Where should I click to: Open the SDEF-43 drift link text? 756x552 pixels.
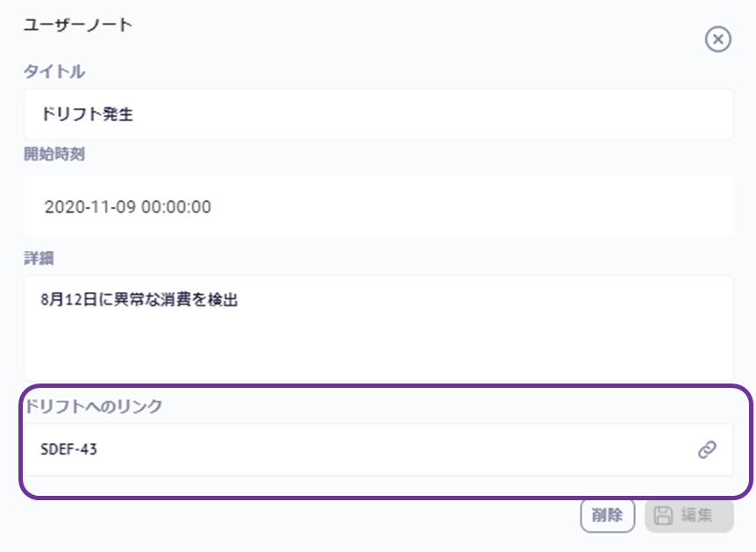(68, 449)
